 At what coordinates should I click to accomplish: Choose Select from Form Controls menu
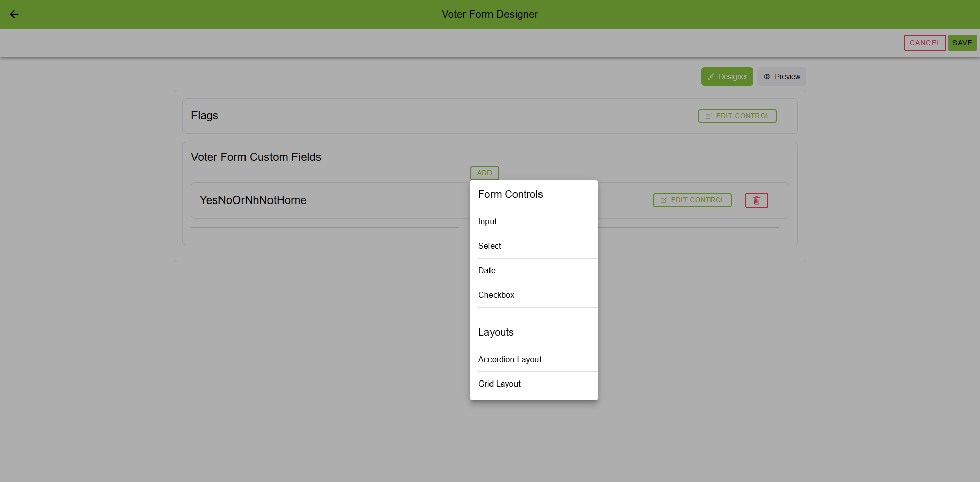pos(489,246)
